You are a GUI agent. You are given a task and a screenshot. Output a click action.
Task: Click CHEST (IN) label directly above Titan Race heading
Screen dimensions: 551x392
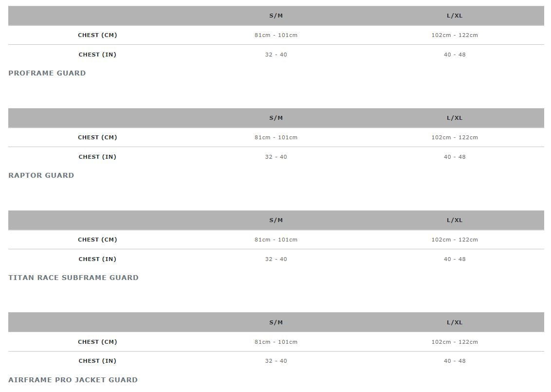point(97,259)
